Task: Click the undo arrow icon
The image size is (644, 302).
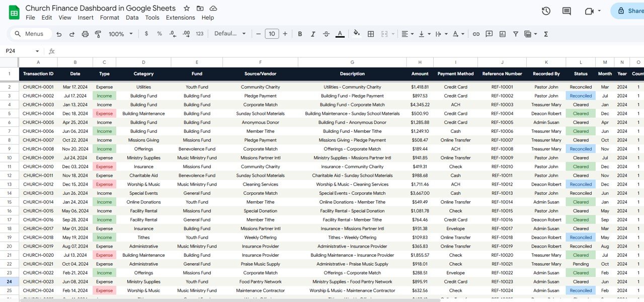Action: pyautogui.click(x=59, y=34)
